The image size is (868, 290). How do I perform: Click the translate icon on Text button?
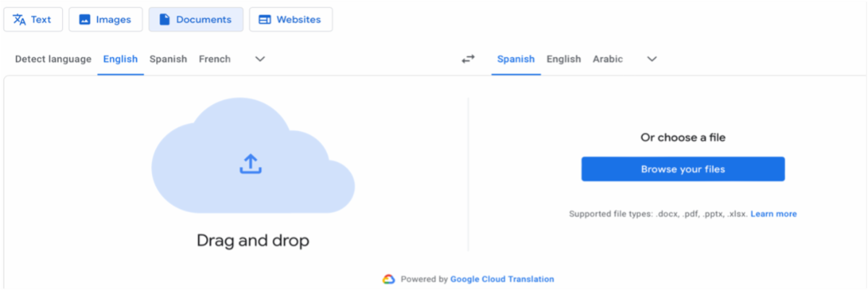click(x=20, y=20)
